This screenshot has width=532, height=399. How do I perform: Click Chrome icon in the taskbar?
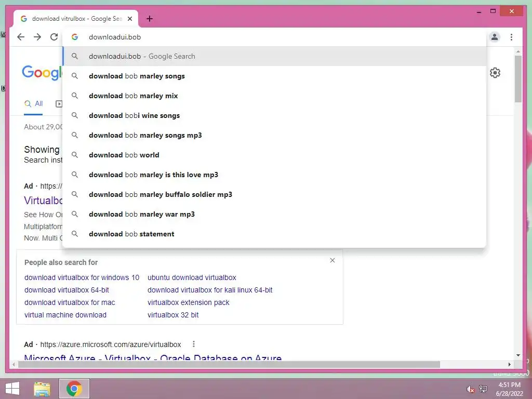[x=74, y=389]
